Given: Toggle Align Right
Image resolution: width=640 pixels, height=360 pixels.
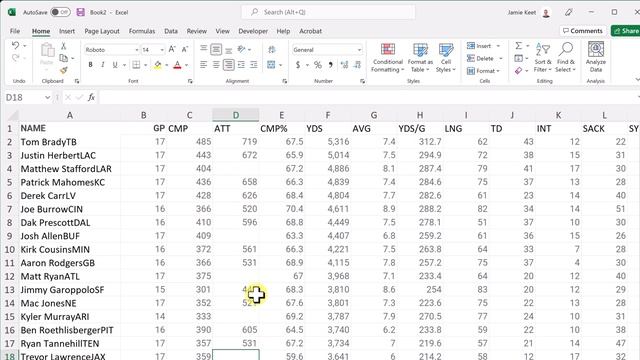Looking at the screenshot, I should [229, 64].
